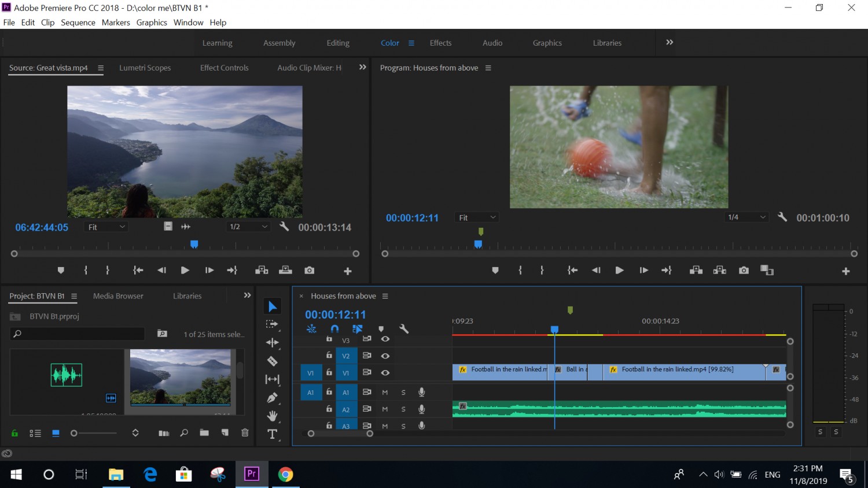
Task: Mute audio track A1
Action: (x=385, y=393)
